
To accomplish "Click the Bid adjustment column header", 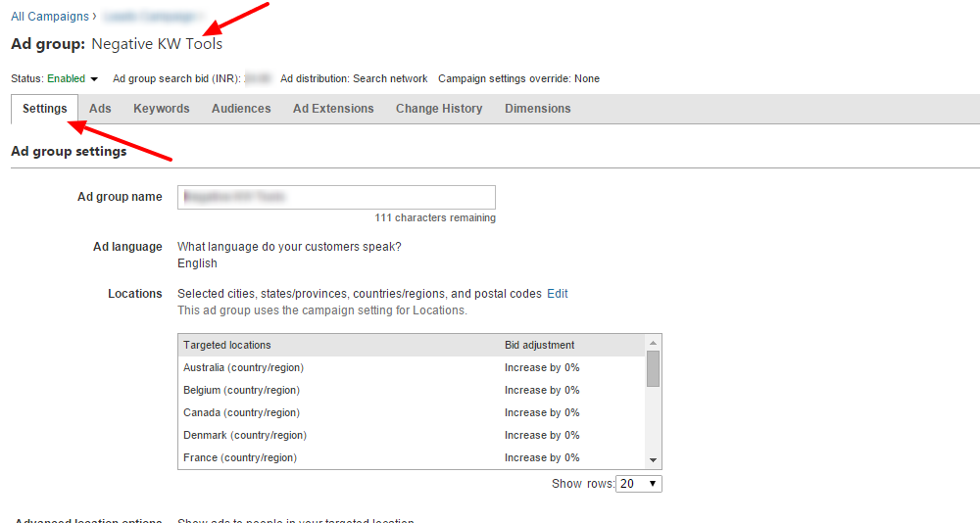I will (539, 345).
